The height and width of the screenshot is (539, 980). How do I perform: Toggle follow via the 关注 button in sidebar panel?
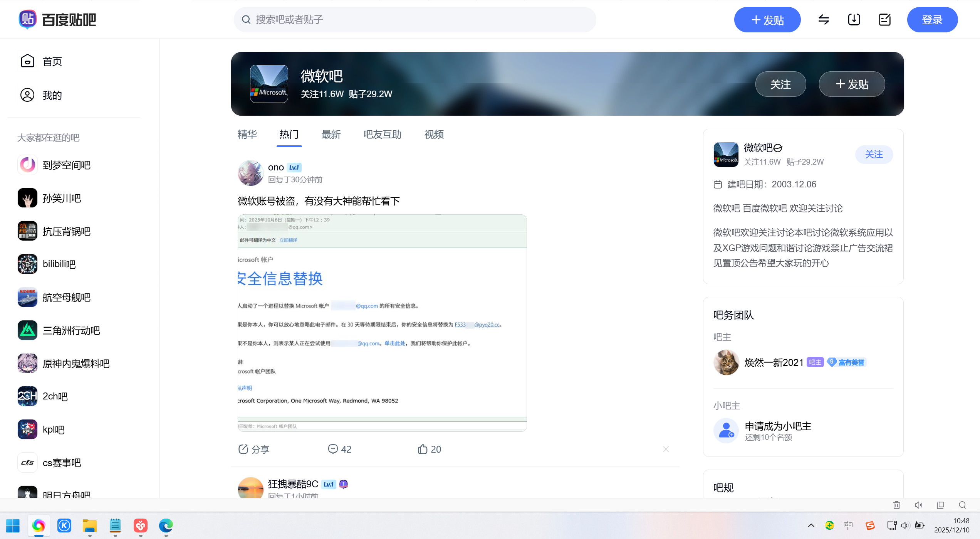pyautogui.click(x=874, y=154)
